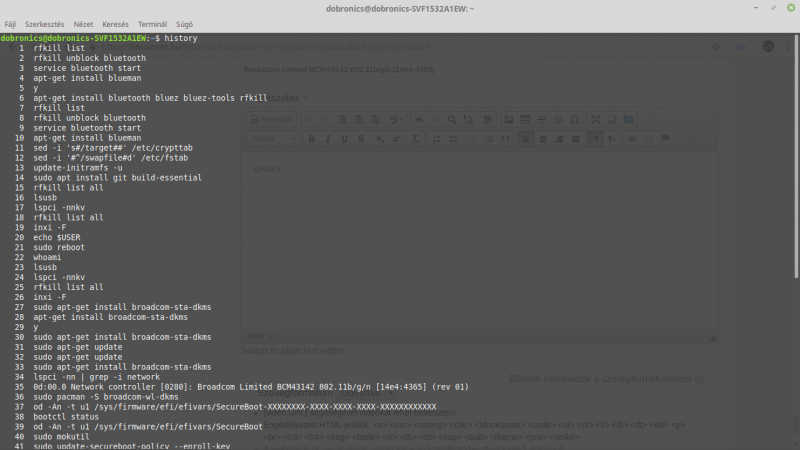Viewport: 800px width, 450px height.
Task: Click Paste from Word icon
Action: [x=375, y=119]
